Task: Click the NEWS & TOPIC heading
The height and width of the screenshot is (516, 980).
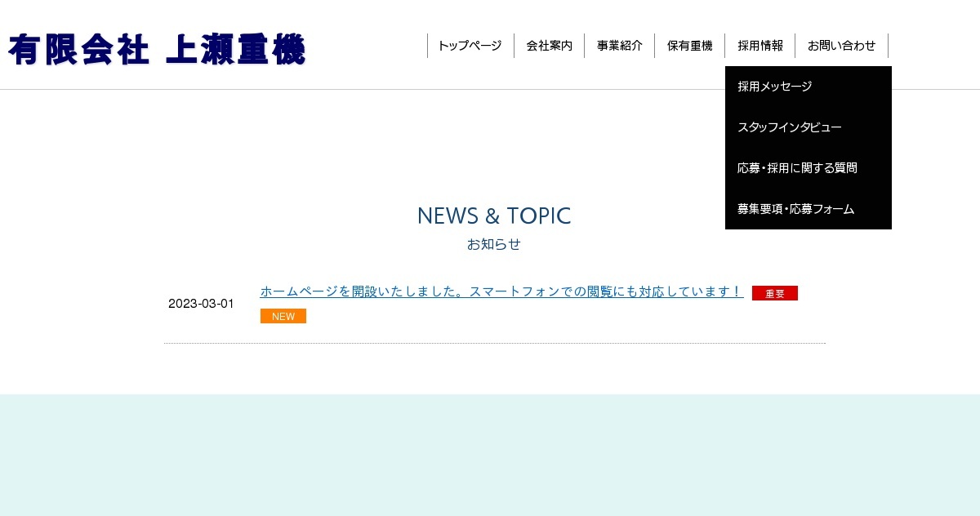Action: click(494, 216)
